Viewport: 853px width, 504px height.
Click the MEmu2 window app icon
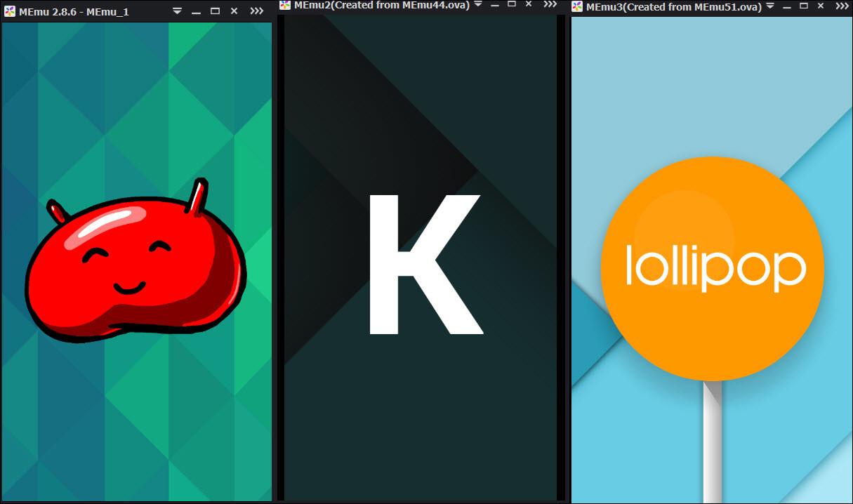[x=285, y=5]
